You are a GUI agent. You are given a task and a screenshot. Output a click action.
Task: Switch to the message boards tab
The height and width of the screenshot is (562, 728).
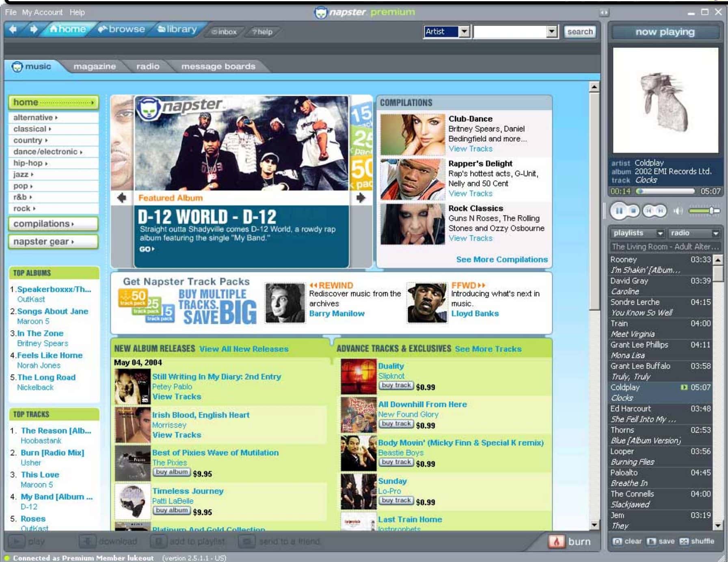tap(218, 66)
